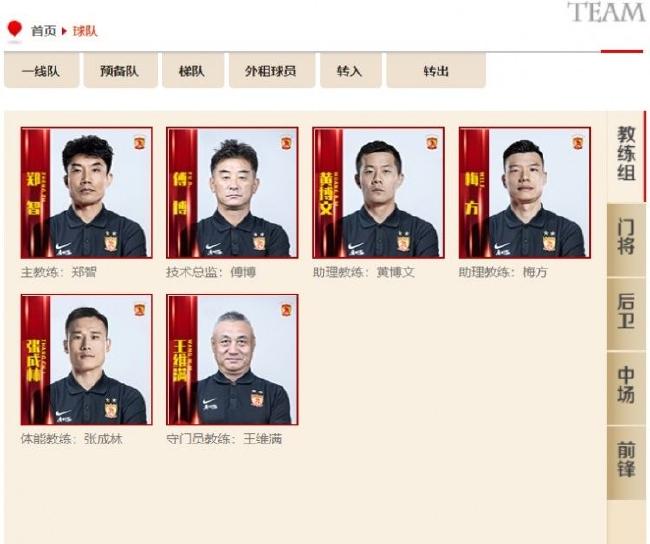Switch to the 预备队 tab
Viewport: 650px width, 544px height.
(120, 71)
